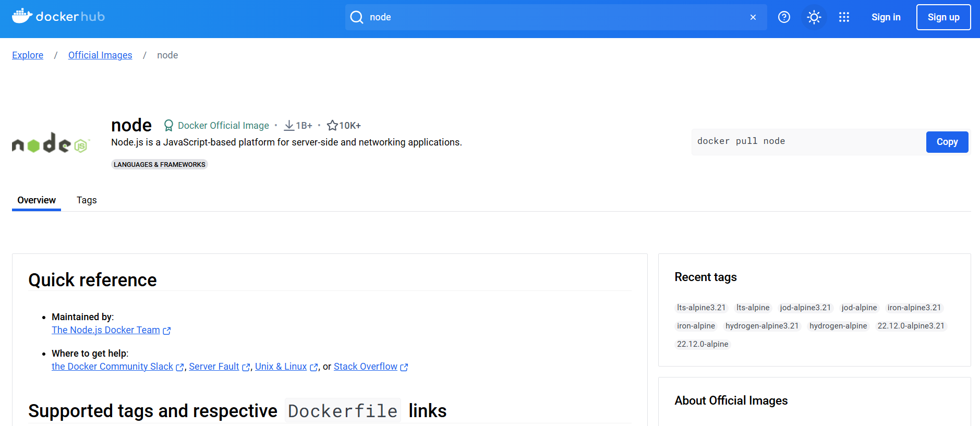Open The Node.js Docker Team link
The image size is (980, 426).
pos(106,330)
